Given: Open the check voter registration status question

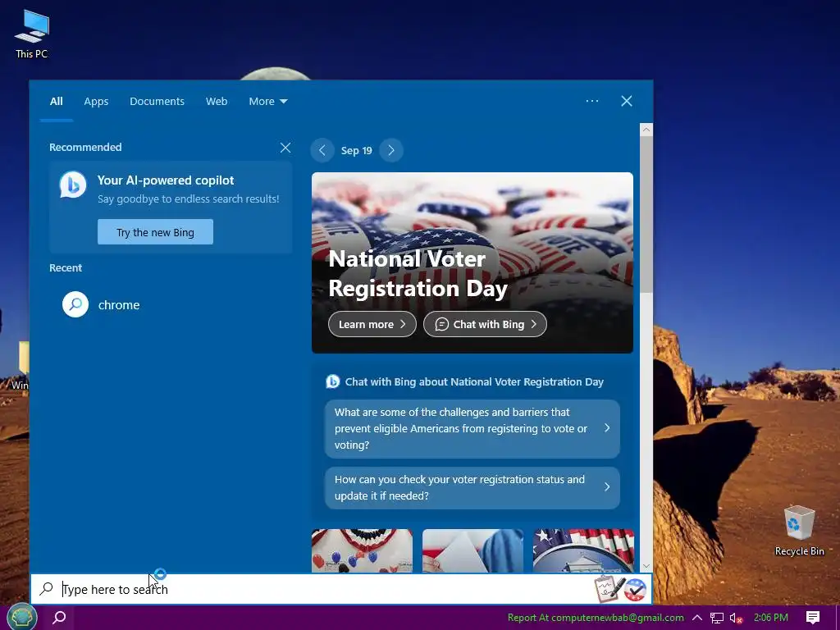Looking at the screenshot, I should (x=472, y=487).
